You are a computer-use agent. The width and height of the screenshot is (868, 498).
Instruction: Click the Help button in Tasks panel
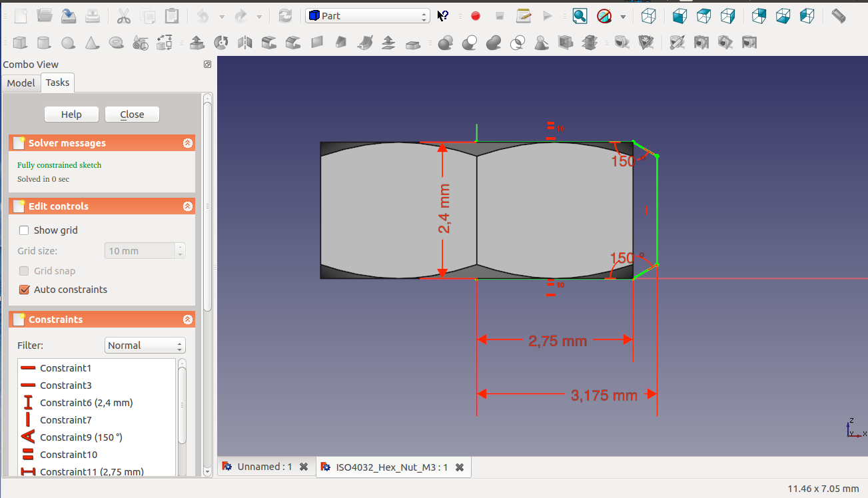tap(71, 115)
